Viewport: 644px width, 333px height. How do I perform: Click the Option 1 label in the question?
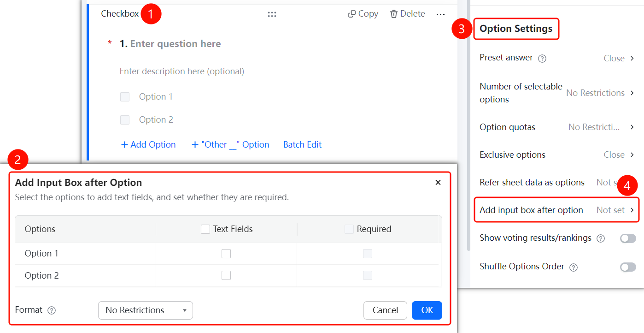point(156,97)
